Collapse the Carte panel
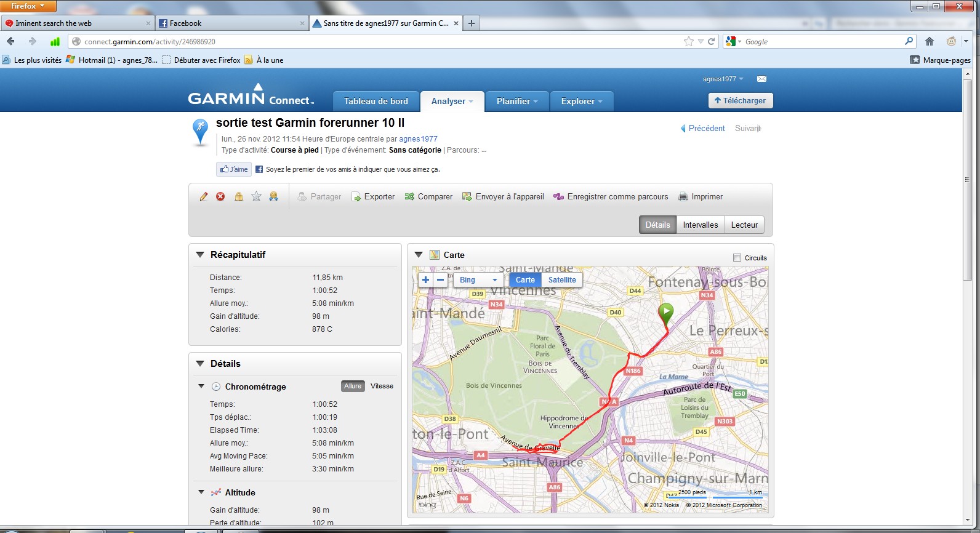 (419, 254)
